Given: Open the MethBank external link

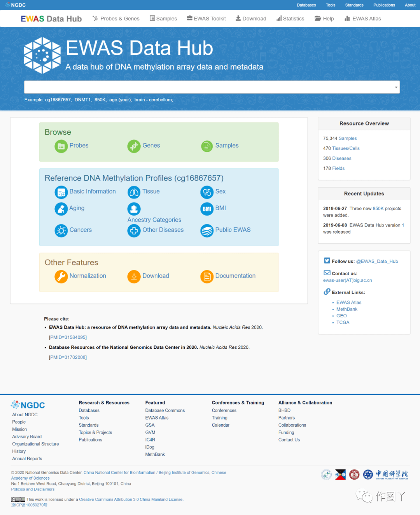Looking at the screenshot, I should 346,309.
